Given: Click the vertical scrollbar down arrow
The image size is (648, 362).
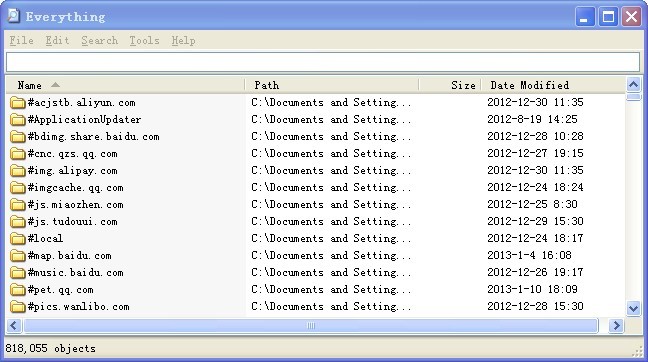Looking at the screenshot, I should pos(634,308).
